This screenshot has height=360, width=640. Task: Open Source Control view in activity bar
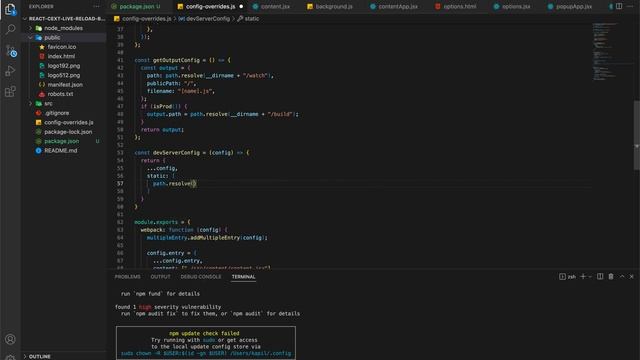11,51
